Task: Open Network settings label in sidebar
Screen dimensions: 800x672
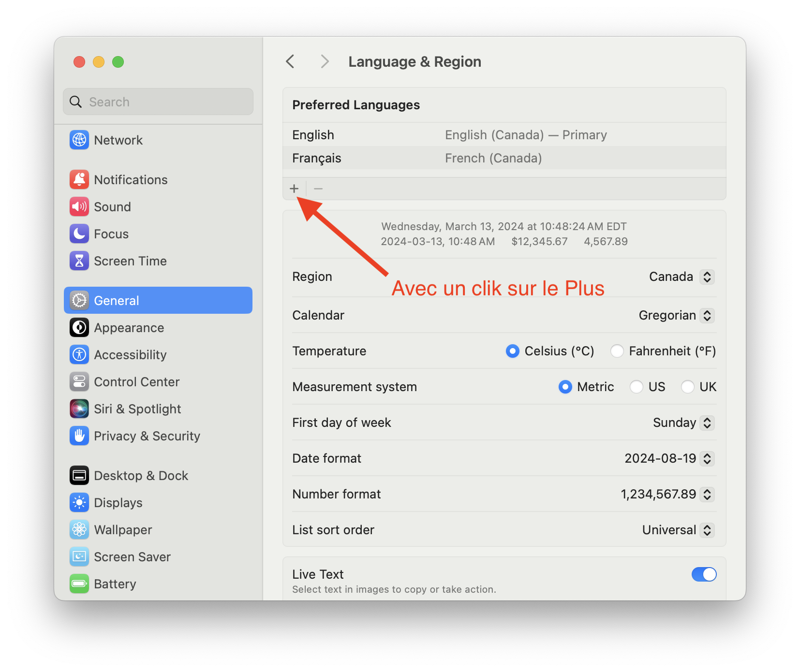Action: (119, 140)
